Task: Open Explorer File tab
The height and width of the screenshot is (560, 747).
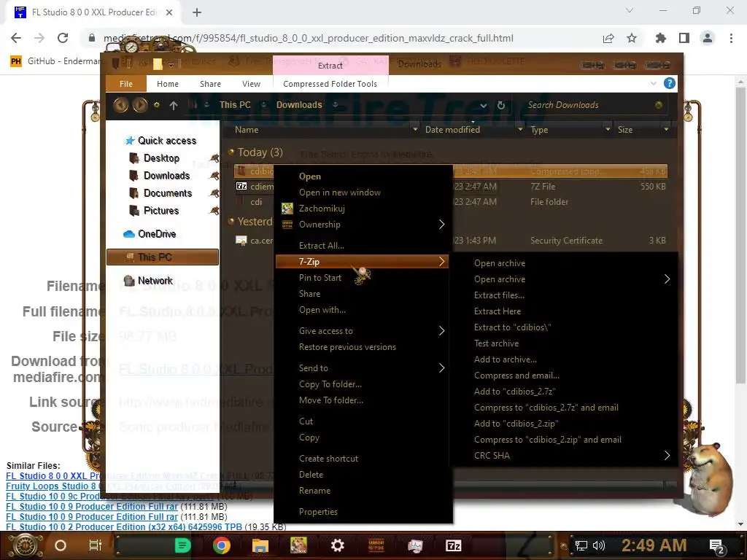Action: [x=125, y=84]
